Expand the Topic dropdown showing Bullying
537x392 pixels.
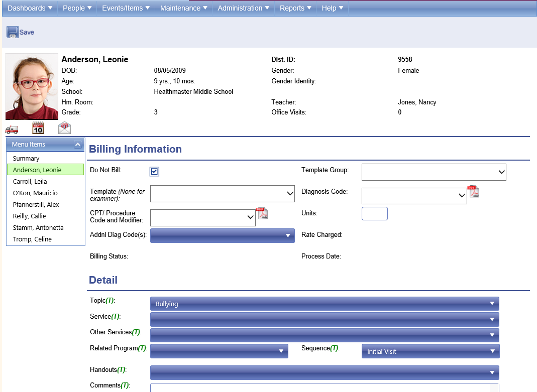click(325, 304)
